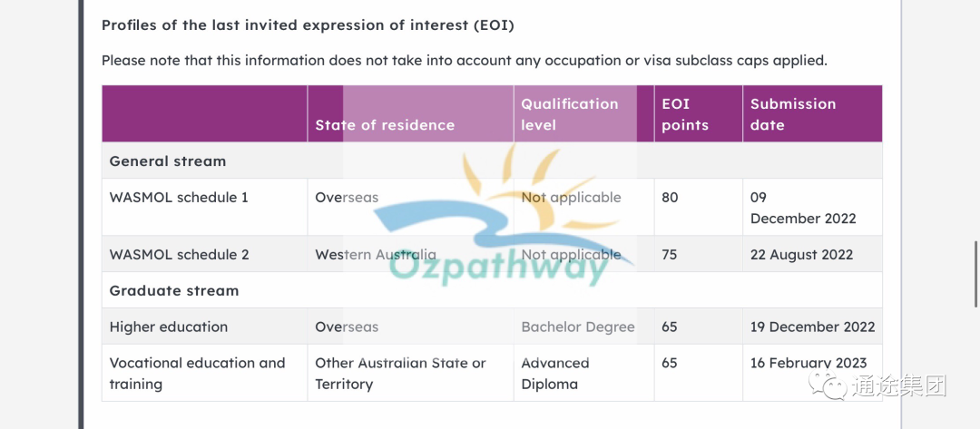The width and height of the screenshot is (980, 429).
Task: Select the 'Qualification level' column header
Action: click(x=569, y=114)
